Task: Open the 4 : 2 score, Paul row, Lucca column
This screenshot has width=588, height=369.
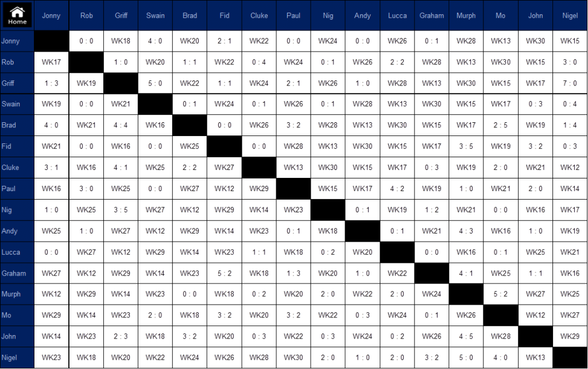Action: pyautogui.click(x=397, y=189)
